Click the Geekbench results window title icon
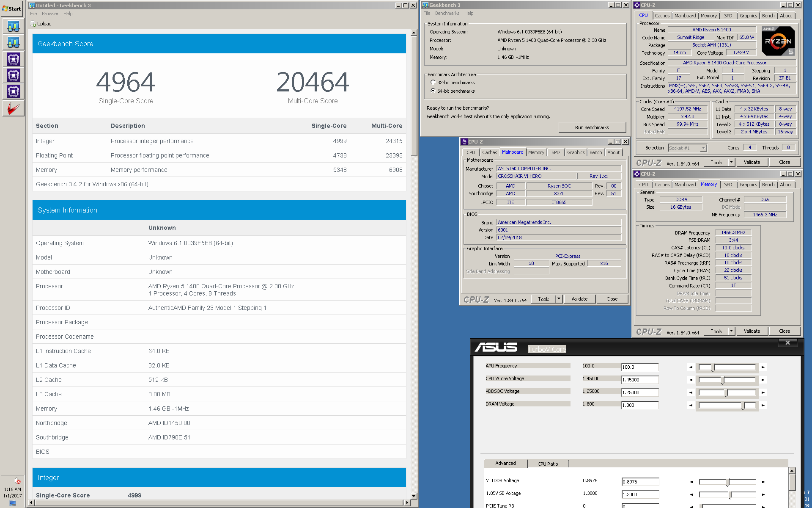 click(32, 5)
